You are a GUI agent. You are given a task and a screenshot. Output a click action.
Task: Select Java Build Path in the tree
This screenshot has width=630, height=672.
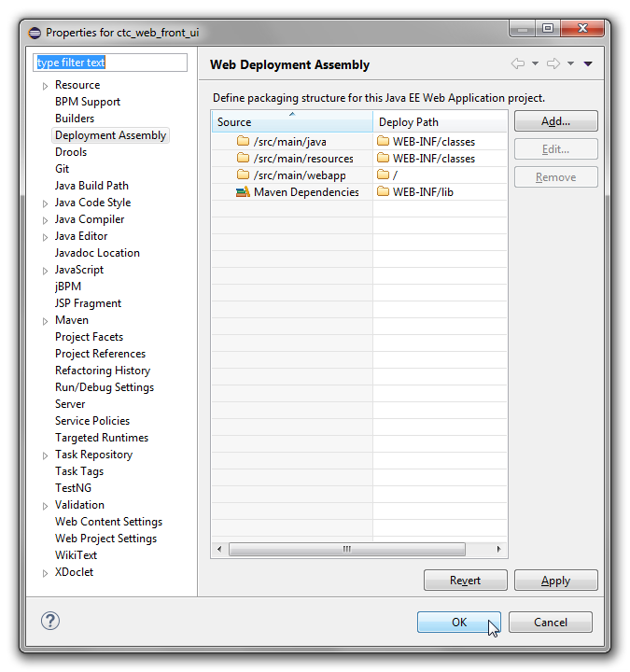91,186
